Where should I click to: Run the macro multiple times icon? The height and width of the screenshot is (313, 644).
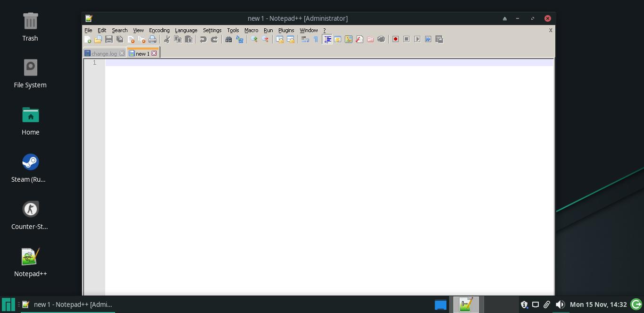[428, 39]
